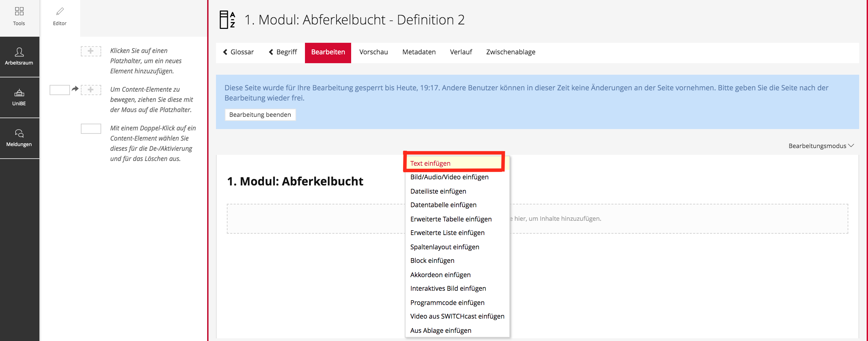The width and height of the screenshot is (868, 341).
Task: Click Bearbeitung beenden button
Action: [x=260, y=114]
